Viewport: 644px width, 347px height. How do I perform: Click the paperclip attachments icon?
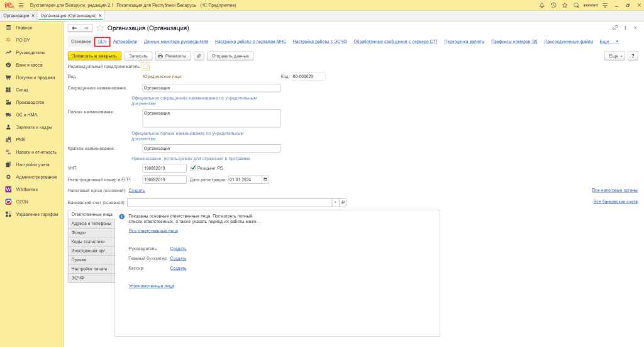[x=199, y=56]
